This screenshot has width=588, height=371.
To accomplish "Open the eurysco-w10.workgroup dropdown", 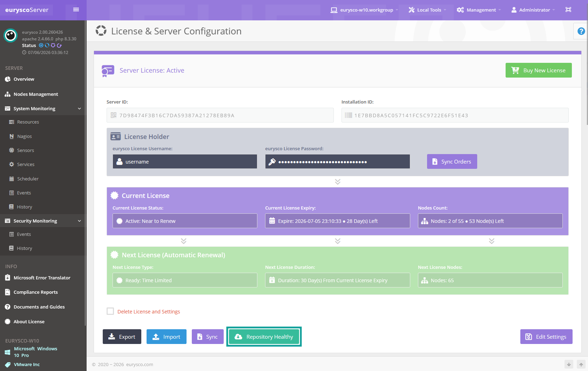I will [x=364, y=10].
